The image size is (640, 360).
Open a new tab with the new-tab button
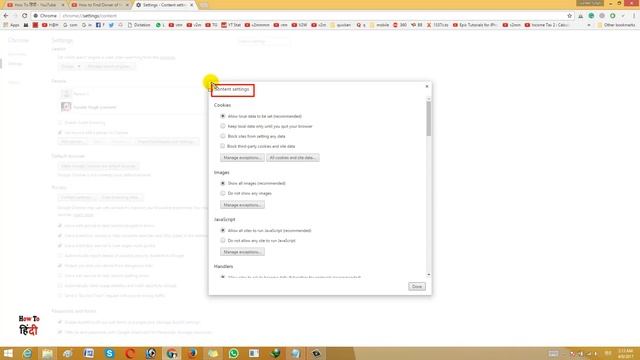(x=203, y=5)
